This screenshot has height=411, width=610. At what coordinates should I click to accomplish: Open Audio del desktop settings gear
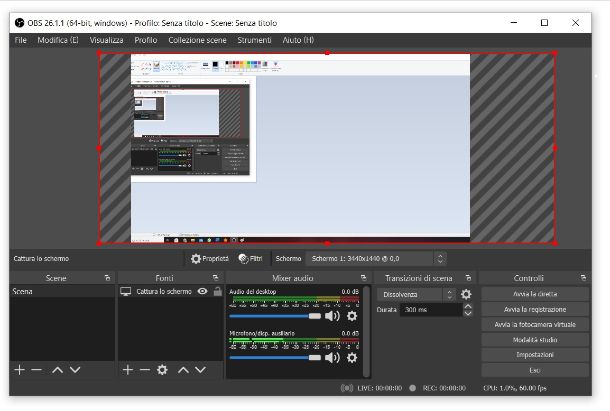(x=352, y=316)
